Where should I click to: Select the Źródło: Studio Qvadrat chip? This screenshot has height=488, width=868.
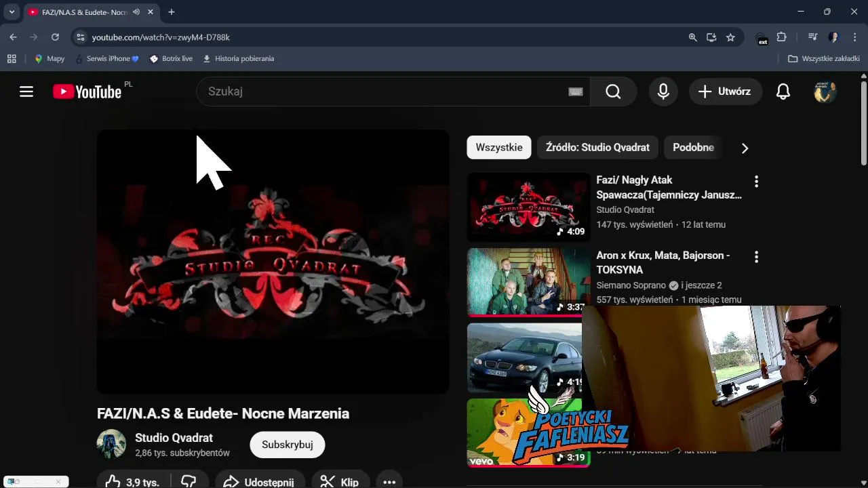(597, 147)
